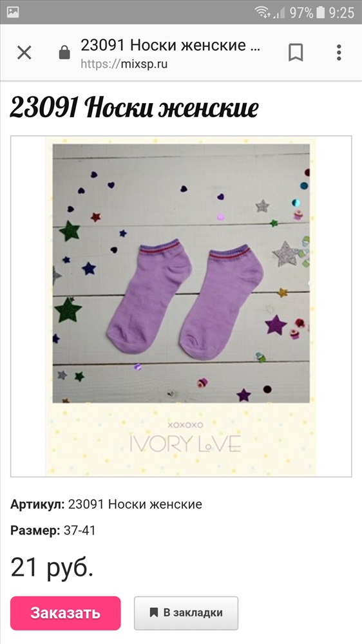
Task: Tap the gallery notification icon in status bar
Action: (x=13, y=12)
